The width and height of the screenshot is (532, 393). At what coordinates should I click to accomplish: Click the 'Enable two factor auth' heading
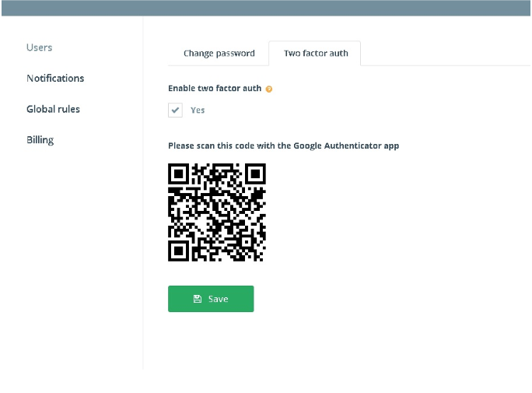tap(215, 88)
